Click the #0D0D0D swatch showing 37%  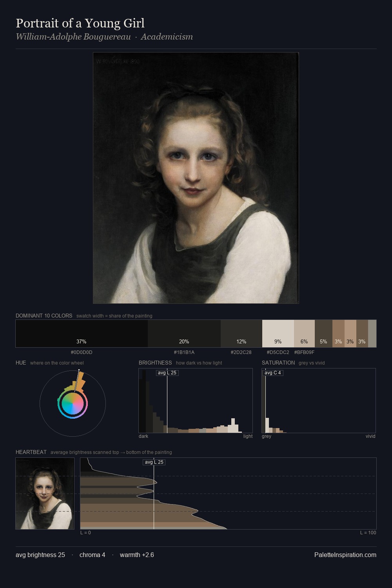click(x=82, y=334)
